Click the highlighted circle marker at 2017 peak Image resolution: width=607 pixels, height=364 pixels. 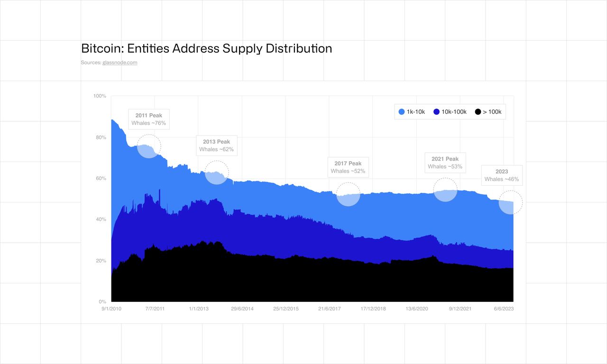tap(348, 194)
